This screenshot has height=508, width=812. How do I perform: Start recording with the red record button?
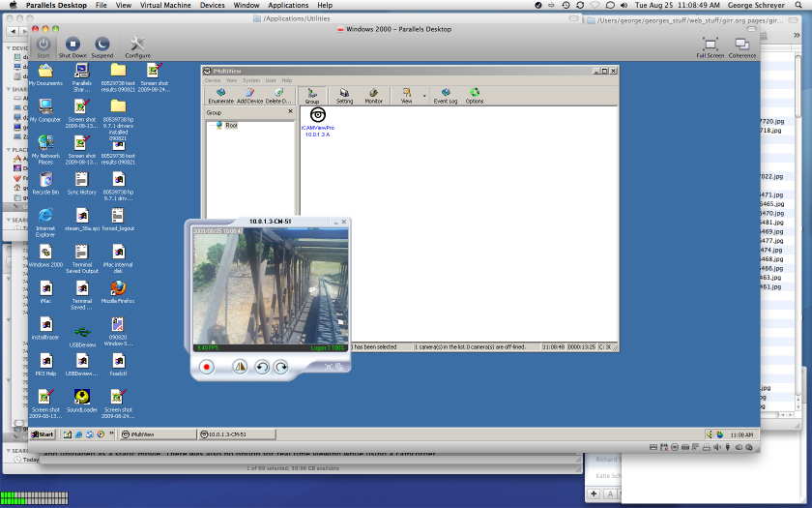click(x=207, y=367)
